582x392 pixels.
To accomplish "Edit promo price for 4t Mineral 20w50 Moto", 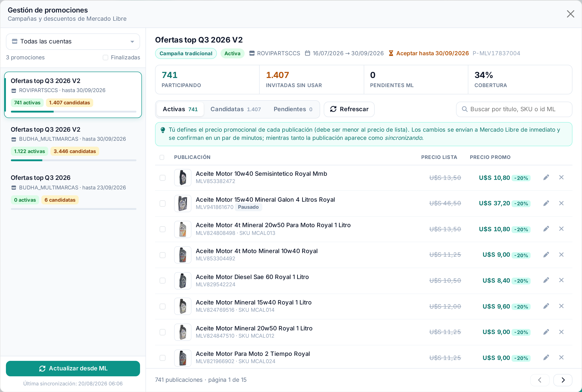I will click(x=546, y=229).
